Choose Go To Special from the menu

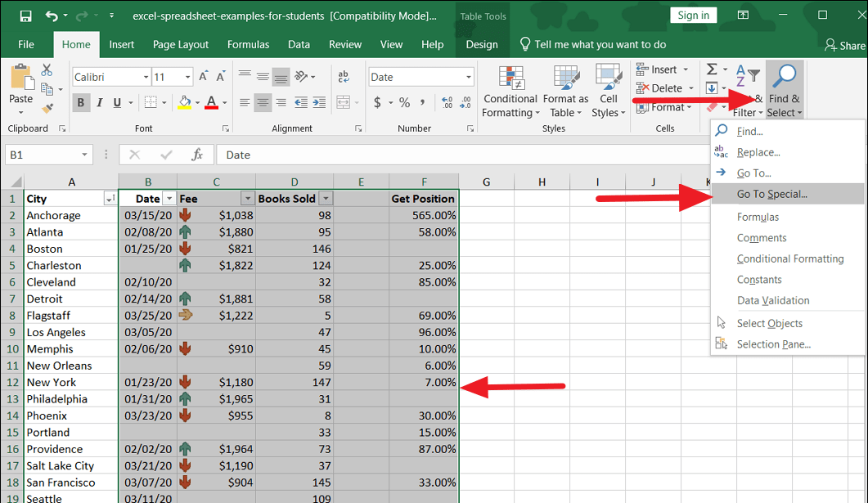tap(771, 194)
